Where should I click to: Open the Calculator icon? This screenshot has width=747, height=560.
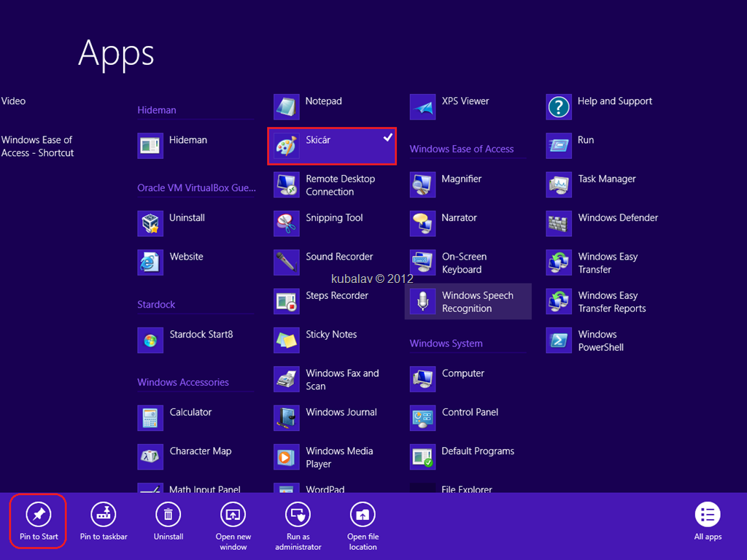150,418
